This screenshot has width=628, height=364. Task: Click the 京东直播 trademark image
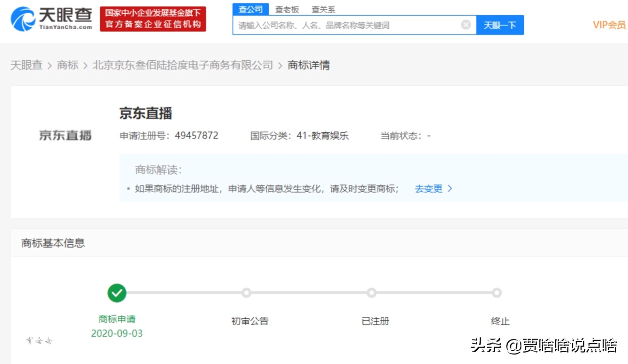point(65,135)
